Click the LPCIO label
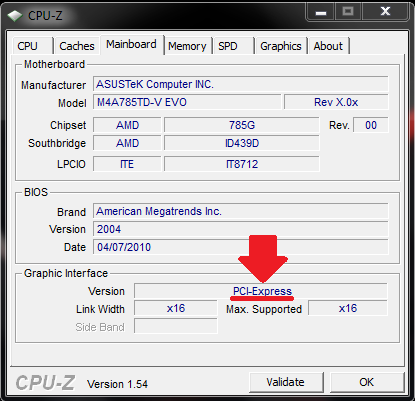Image resolution: width=415 pixels, height=401 pixels. tap(71, 164)
